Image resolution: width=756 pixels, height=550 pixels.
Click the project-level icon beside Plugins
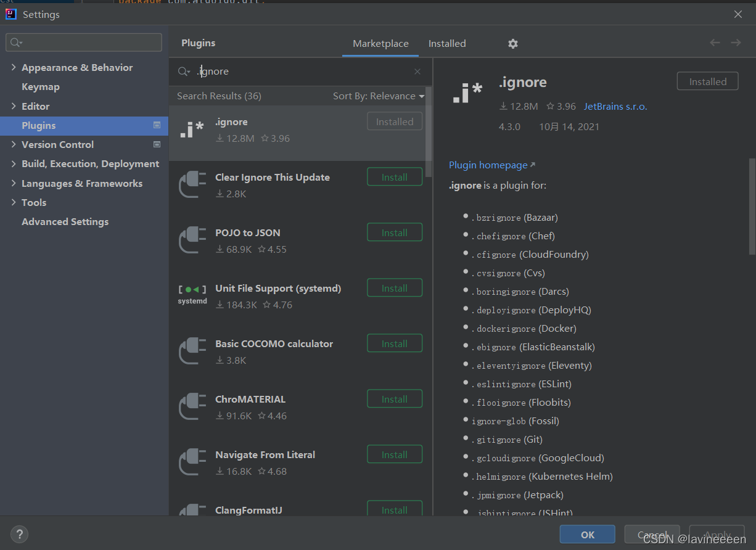(x=157, y=125)
